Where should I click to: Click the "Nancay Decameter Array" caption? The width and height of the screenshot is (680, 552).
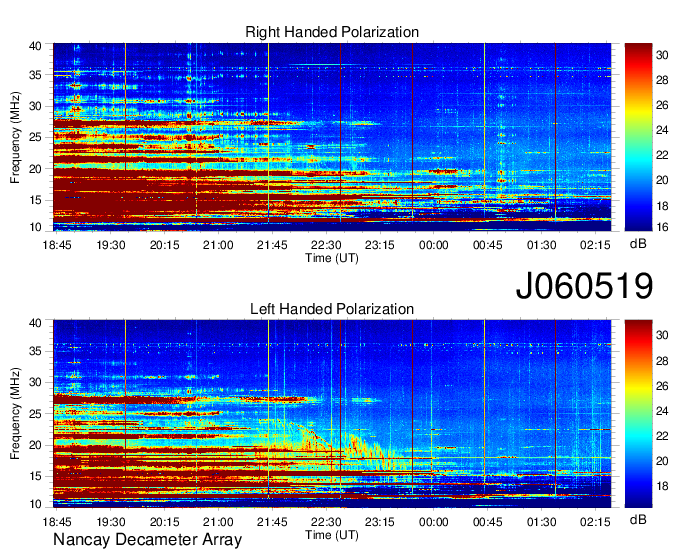tap(147, 540)
